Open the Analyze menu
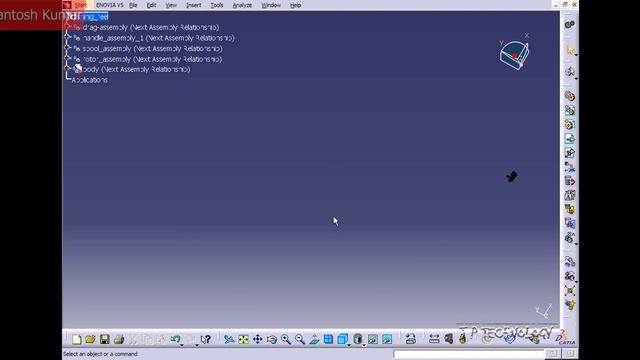640x360 pixels. (x=242, y=5)
